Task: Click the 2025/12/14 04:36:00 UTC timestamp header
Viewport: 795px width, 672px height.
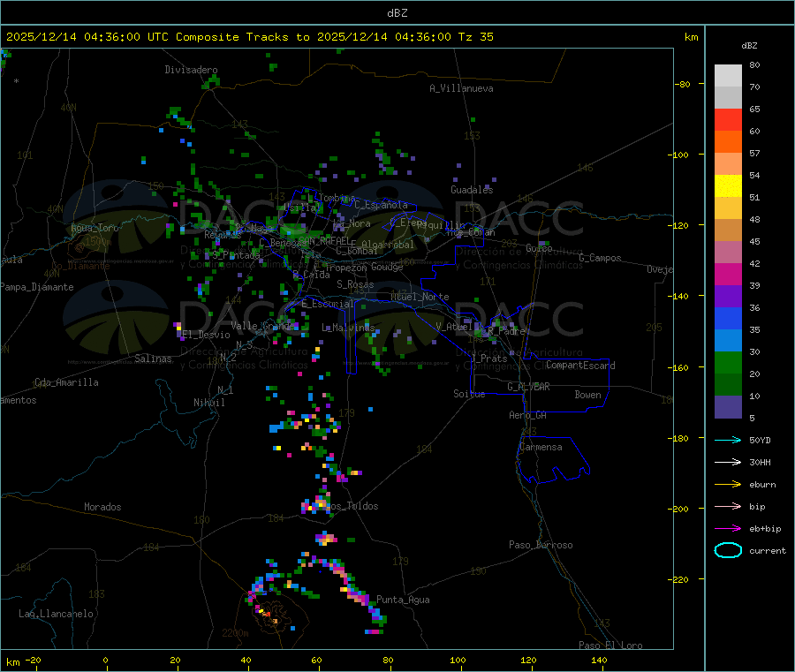Action: [x=87, y=37]
